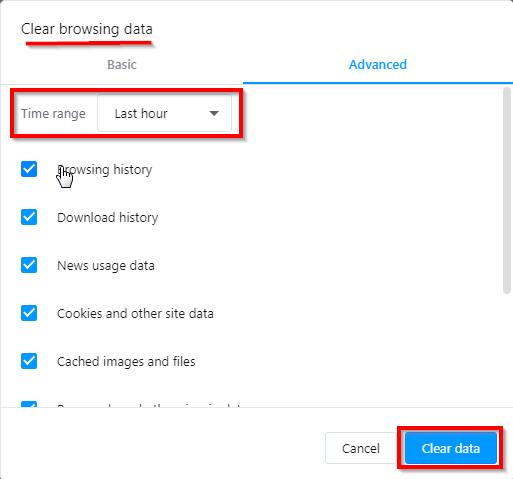Disable the Cached images and files checkbox

point(29,361)
